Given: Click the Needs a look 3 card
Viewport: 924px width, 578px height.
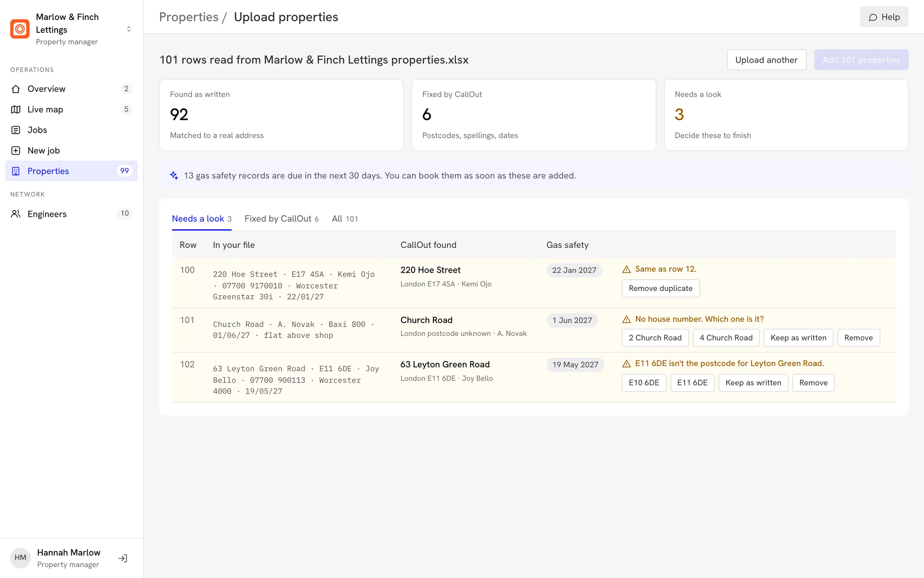Looking at the screenshot, I should [x=786, y=115].
